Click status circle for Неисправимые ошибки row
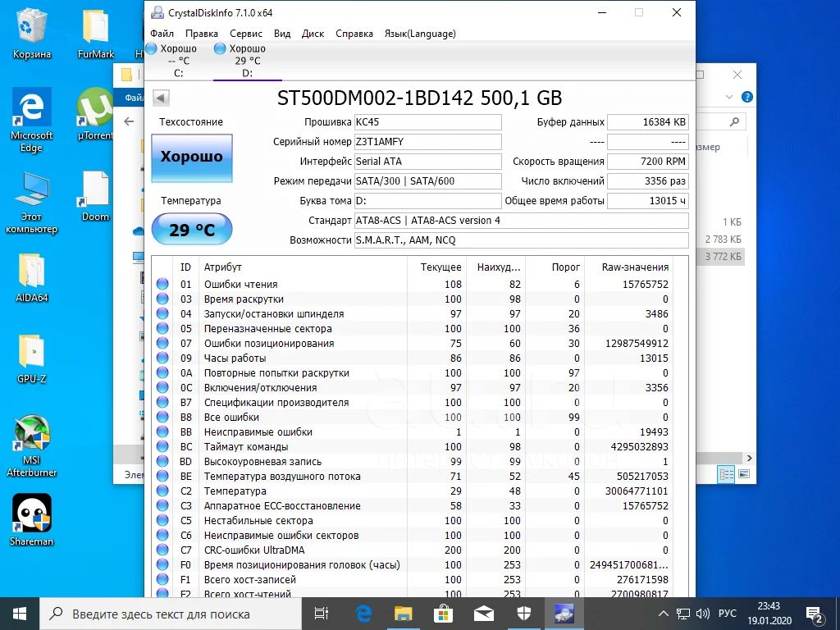 [x=162, y=431]
